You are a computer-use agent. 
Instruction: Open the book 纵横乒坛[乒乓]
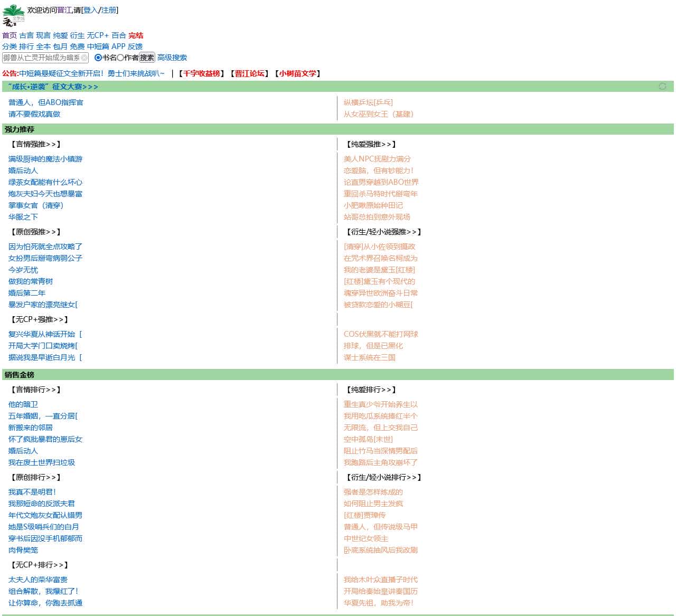point(368,102)
